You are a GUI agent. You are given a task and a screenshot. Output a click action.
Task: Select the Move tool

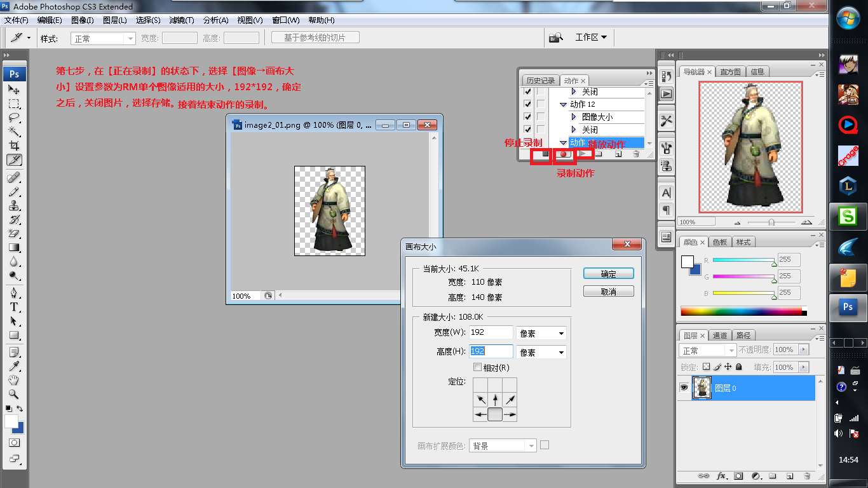tap(14, 90)
